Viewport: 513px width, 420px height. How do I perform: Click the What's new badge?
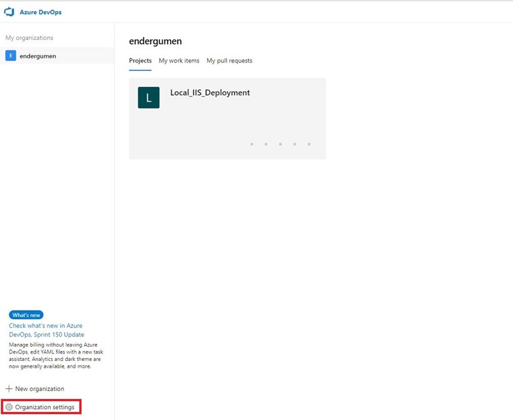click(26, 315)
